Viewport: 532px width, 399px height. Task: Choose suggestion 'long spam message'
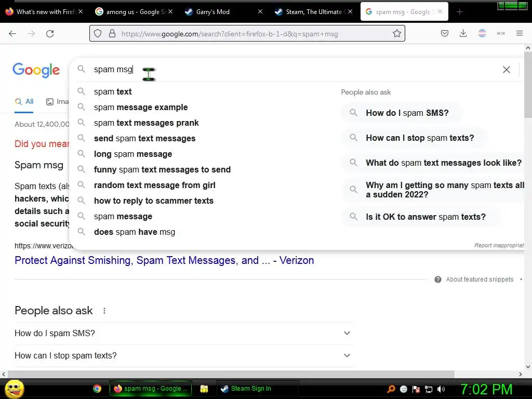click(204, 154)
